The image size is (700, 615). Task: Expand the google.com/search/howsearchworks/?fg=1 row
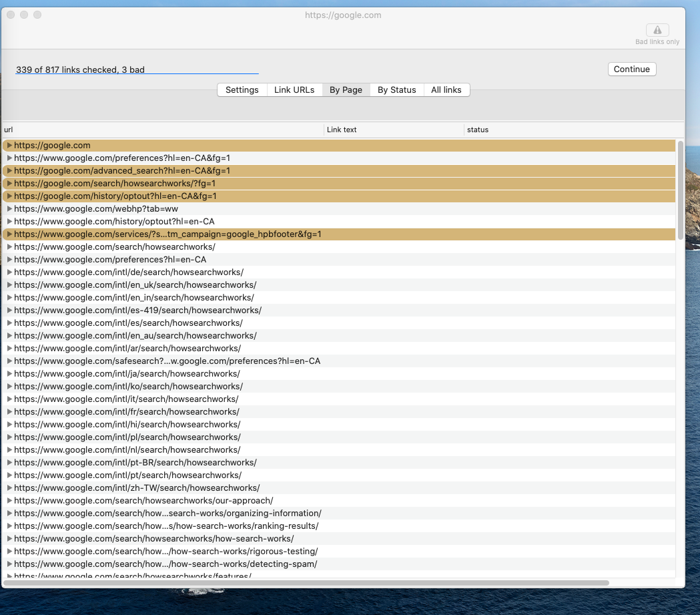(9, 183)
